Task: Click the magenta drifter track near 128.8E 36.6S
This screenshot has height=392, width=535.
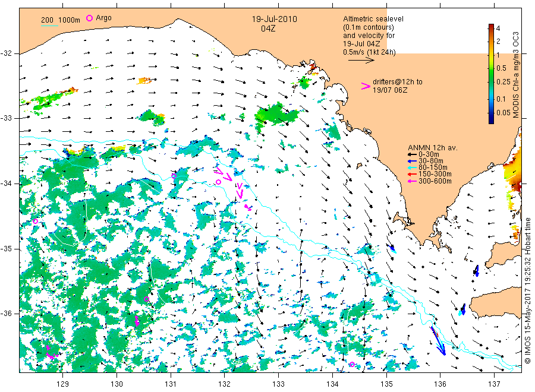Action: click(51, 352)
